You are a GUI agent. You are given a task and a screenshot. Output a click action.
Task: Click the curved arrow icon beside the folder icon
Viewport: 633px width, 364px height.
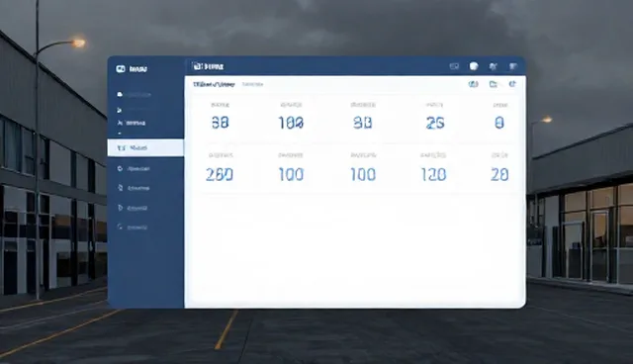512,84
